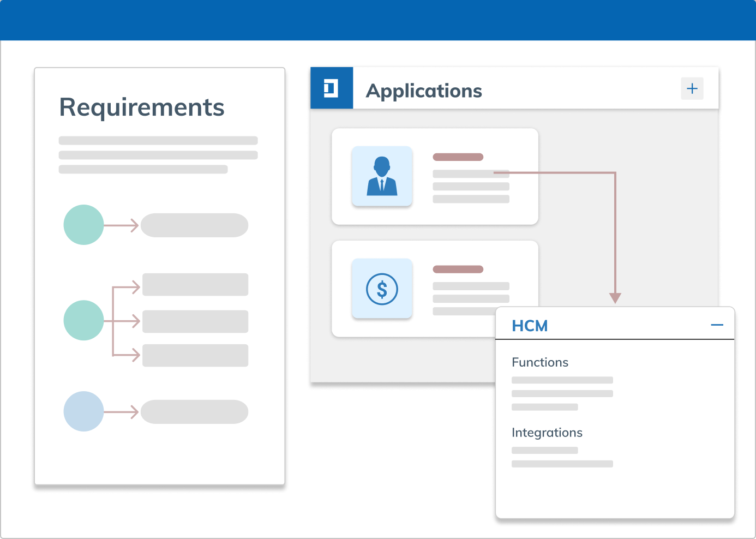
Task: Select the dollar sign icon on the finance card
Action: pyautogui.click(x=382, y=289)
